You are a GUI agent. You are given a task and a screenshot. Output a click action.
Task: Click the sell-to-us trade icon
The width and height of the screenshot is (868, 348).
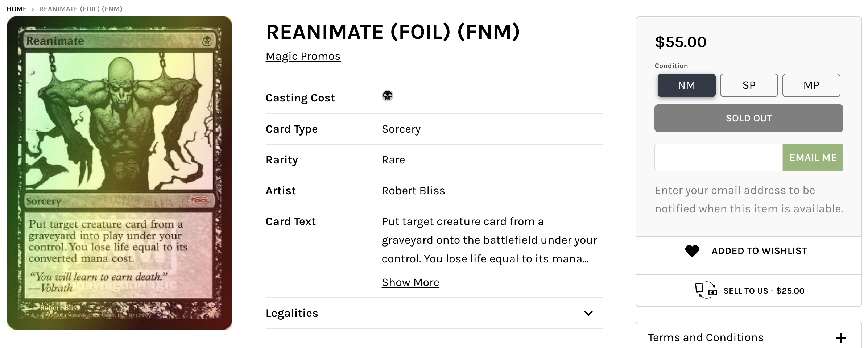[x=706, y=290]
